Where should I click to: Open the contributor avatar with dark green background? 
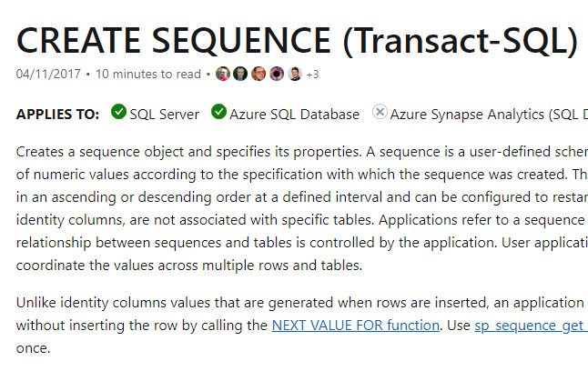[240, 74]
